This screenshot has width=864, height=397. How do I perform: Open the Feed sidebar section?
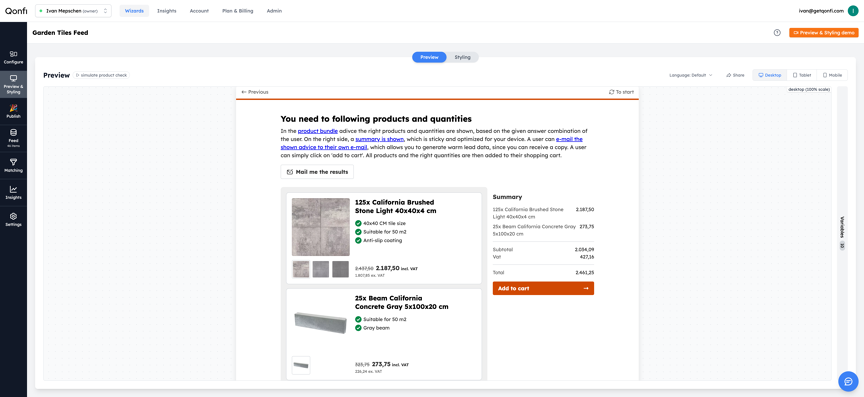coord(13,137)
